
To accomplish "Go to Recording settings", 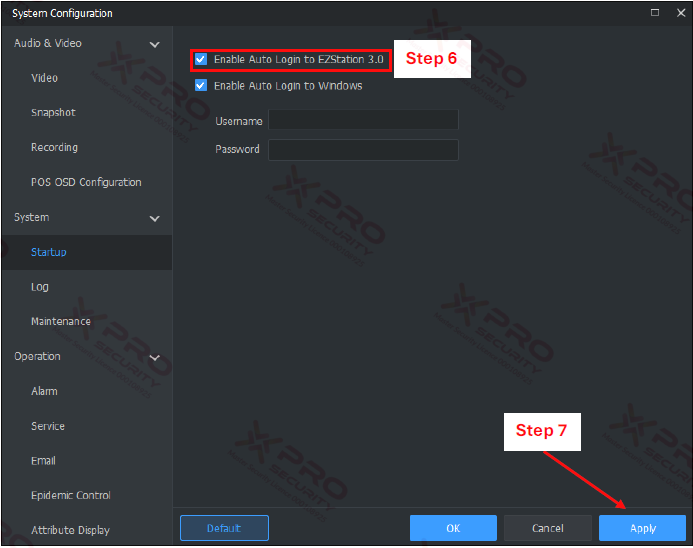I will tap(54, 147).
